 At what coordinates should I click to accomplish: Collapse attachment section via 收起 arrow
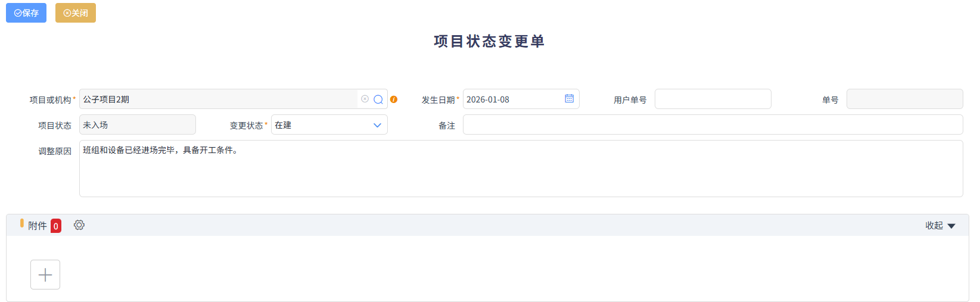click(x=940, y=225)
